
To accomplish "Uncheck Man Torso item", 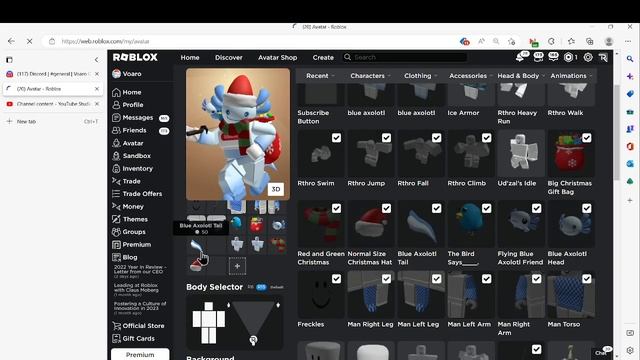I will (587, 279).
